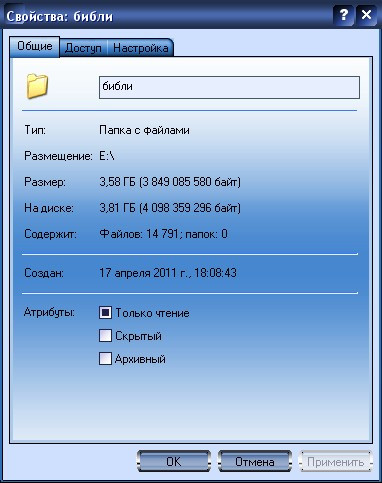Viewport: 382px width, 483px height.
Task: Open the Доступ tab
Action: 83,48
